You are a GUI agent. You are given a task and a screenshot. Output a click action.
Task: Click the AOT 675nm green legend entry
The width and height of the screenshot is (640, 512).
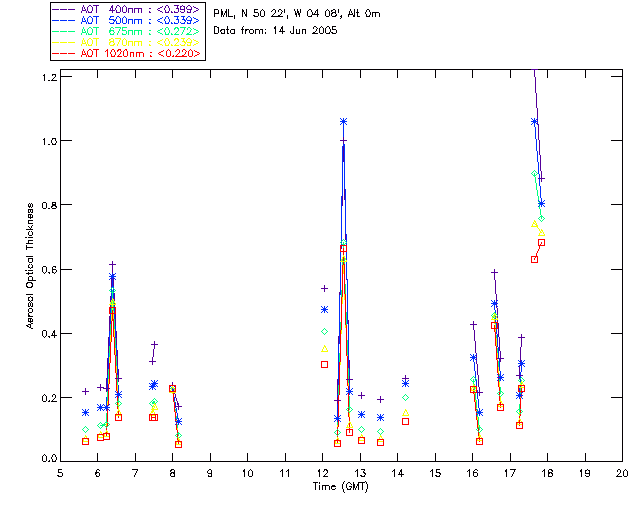click(126, 31)
